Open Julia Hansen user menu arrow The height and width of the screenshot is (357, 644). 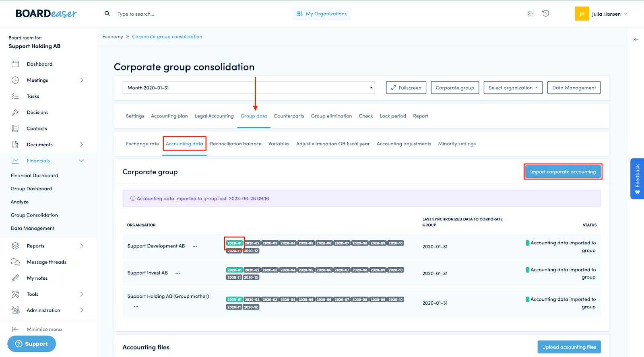tap(626, 14)
